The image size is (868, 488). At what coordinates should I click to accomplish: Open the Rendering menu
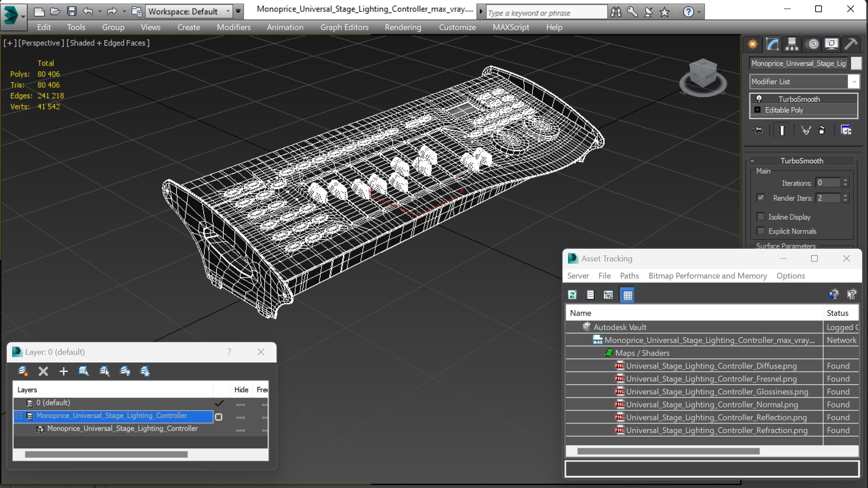(403, 27)
